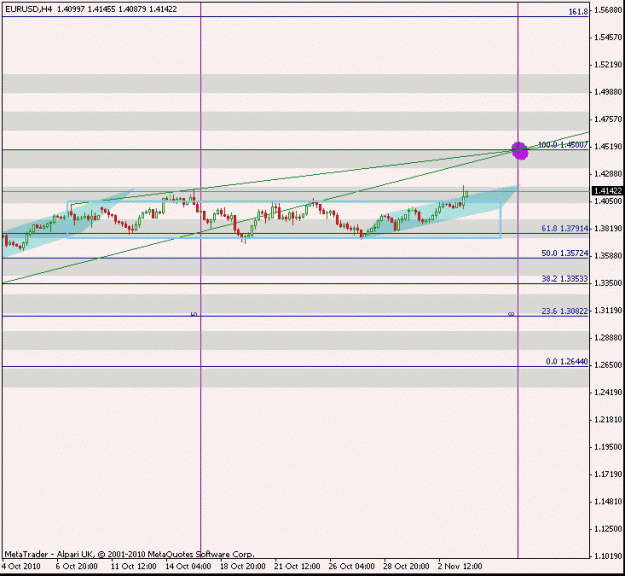Click the 1.19500 price axis label
625x576 pixels.
click(x=608, y=447)
